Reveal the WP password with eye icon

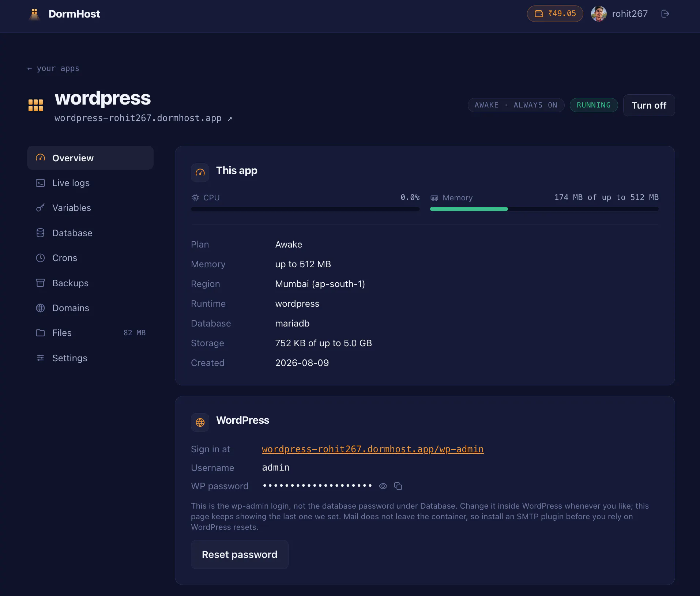coord(383,486)
